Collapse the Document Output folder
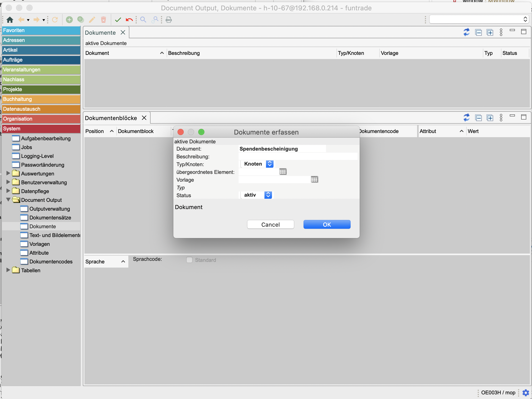 coord(8,200)
